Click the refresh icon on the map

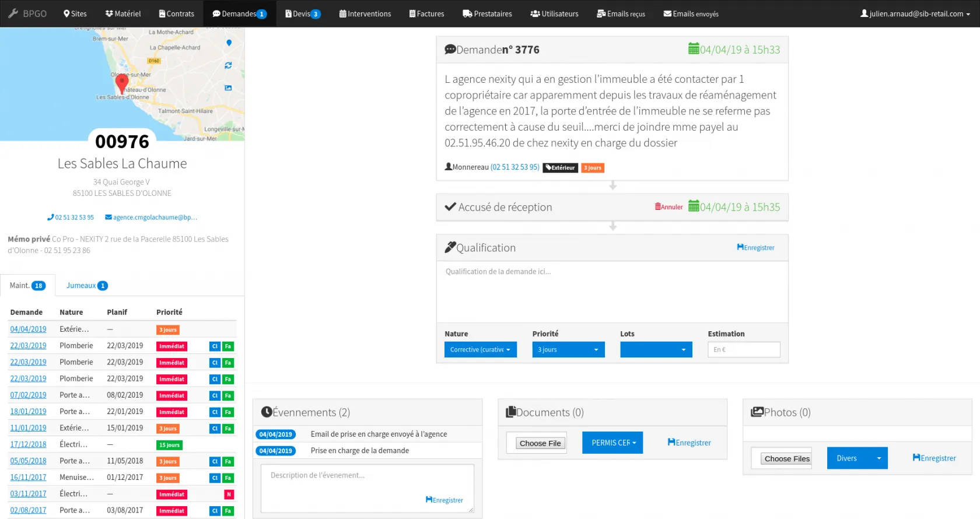pyautogui.click(x=228, y=65)
